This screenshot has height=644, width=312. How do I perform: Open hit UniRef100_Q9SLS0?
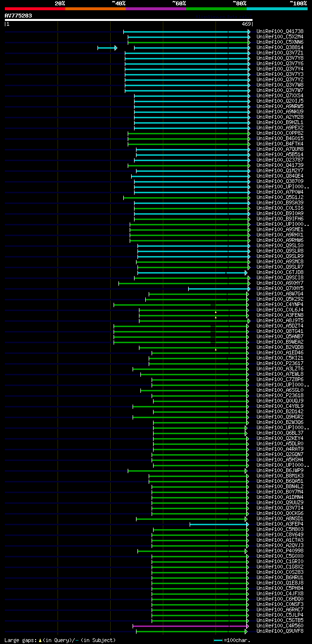(280, 245)
